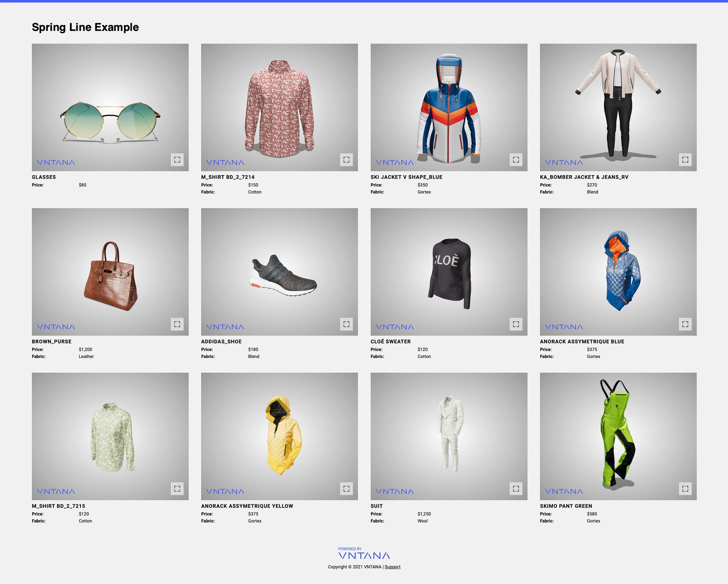Select the round sunglasses 3D thumbnail
Screen dimensions: 728x584
[x=110, y=121]
